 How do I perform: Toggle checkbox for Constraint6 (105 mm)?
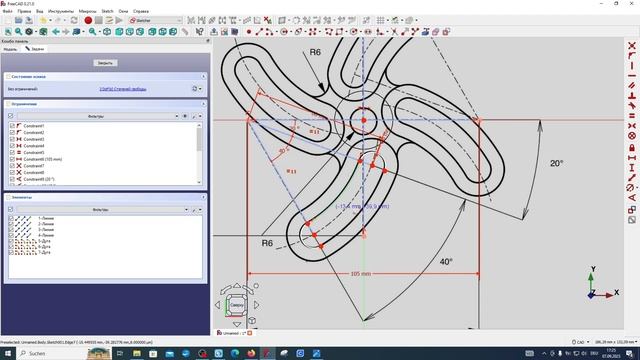click(12, 159)
